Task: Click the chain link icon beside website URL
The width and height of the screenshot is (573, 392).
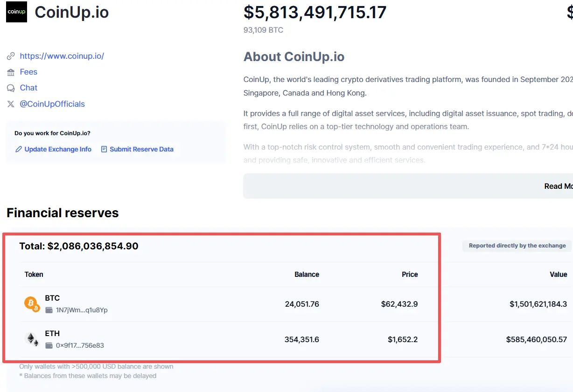Action: point(11,56)
